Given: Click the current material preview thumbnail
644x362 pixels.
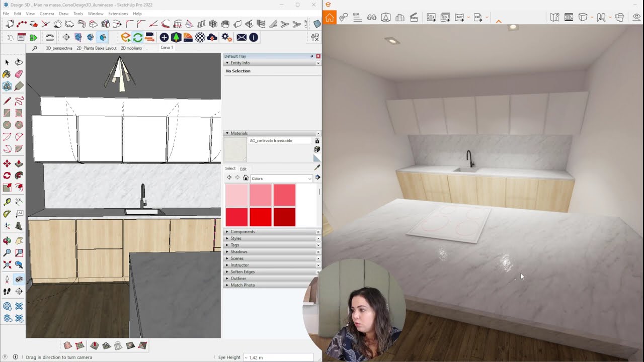Looking at the screenshot, I should (x=235, y=149).
